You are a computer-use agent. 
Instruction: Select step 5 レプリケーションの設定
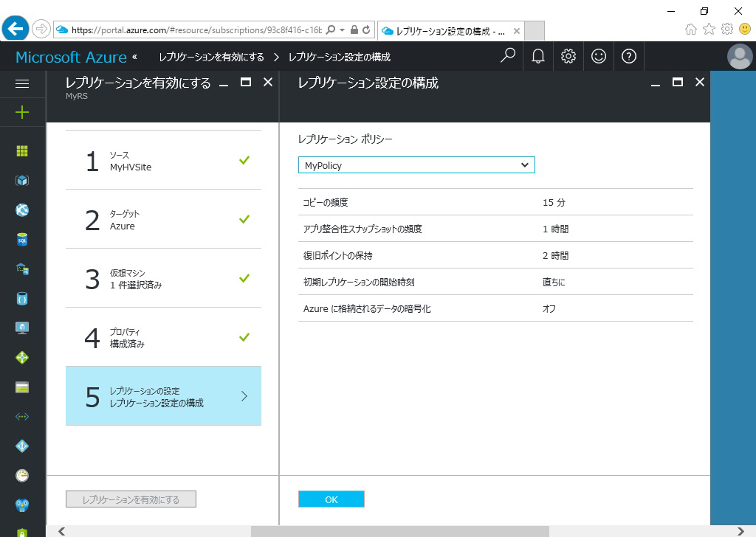[163, 396]
